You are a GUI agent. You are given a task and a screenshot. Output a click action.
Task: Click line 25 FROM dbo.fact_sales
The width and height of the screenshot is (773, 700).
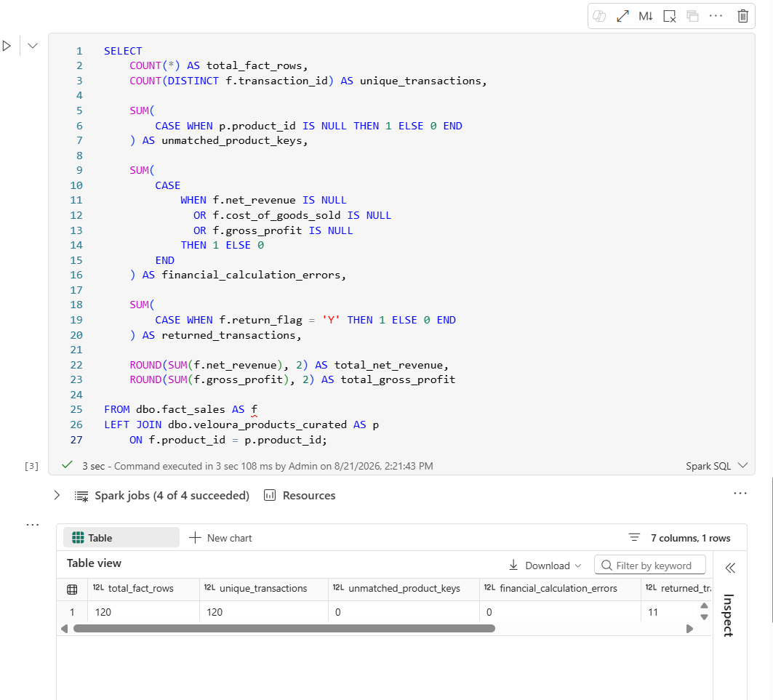click(x=180, y=409)
